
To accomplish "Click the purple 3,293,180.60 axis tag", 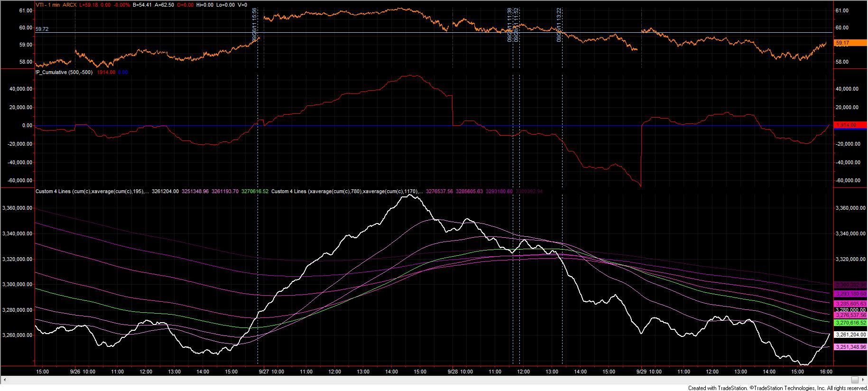I will (850, 294).
